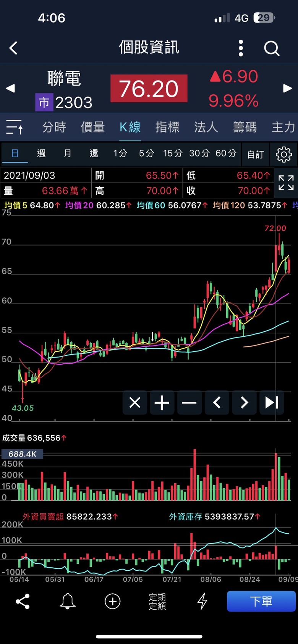
Task: Select 60分 interval
Action: [x=226, y=153]
